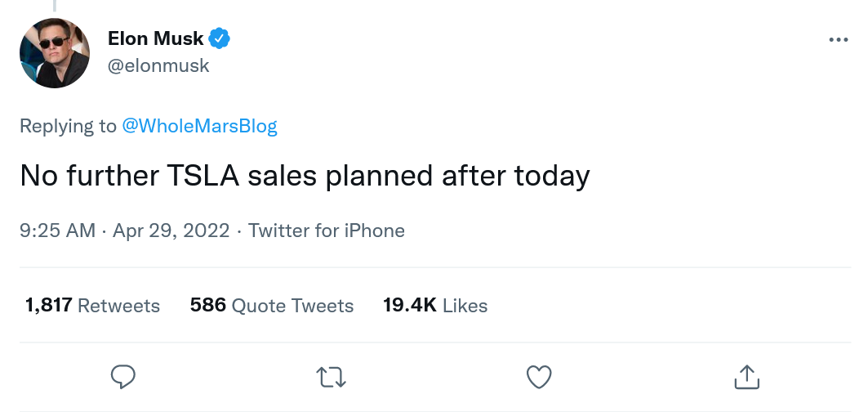Screen dimensions: 868x412
Task: Click the tweet text about TSLA sales
Action: coord(304,176)
